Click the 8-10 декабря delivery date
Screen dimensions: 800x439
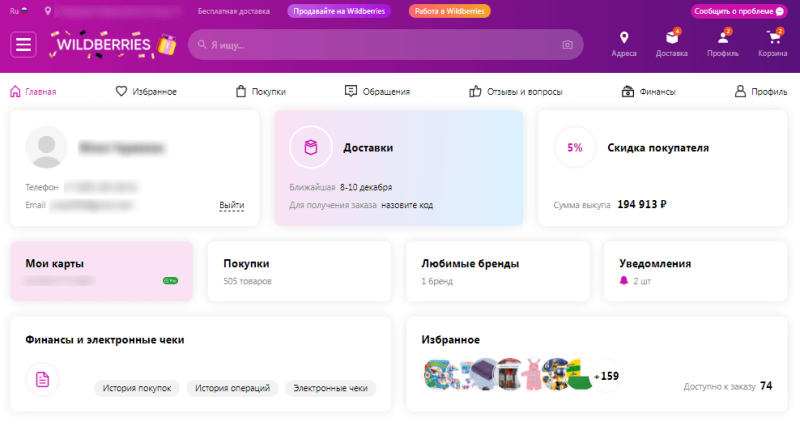click(366, 187)
